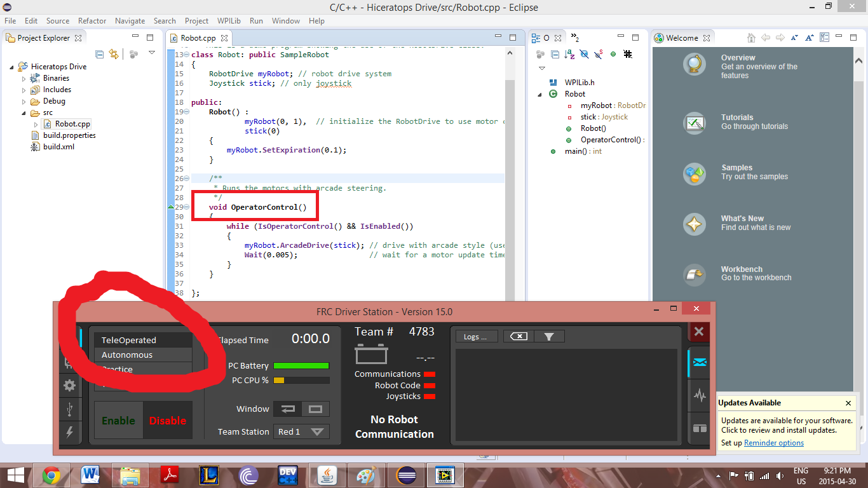Open the Overview globe icon

point(695,64)
